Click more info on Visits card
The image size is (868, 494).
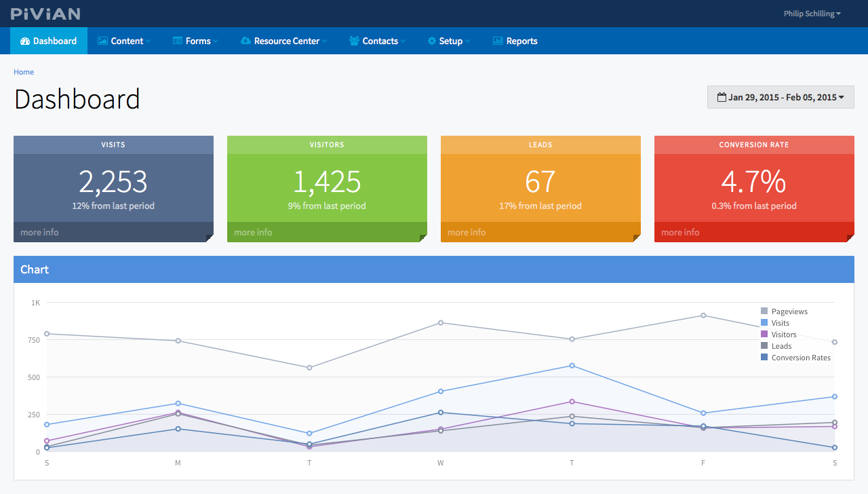point(39,232)
